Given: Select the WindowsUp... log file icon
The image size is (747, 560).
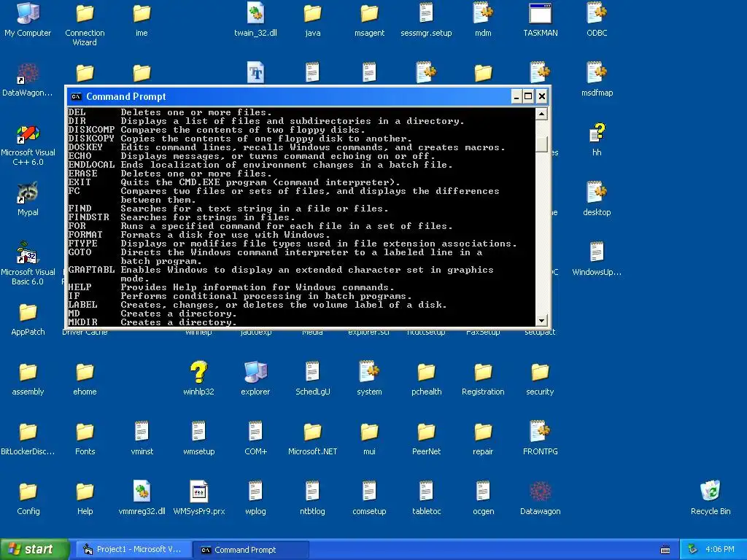Looking at the screenshot, I should (x=597, y=253).
